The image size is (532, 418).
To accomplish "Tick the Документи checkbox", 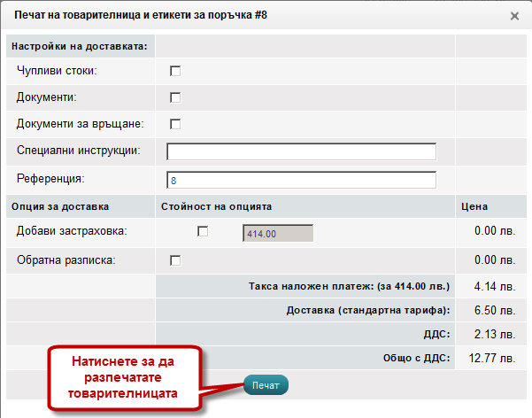I will pyautogui.click(x=175, y=97).
